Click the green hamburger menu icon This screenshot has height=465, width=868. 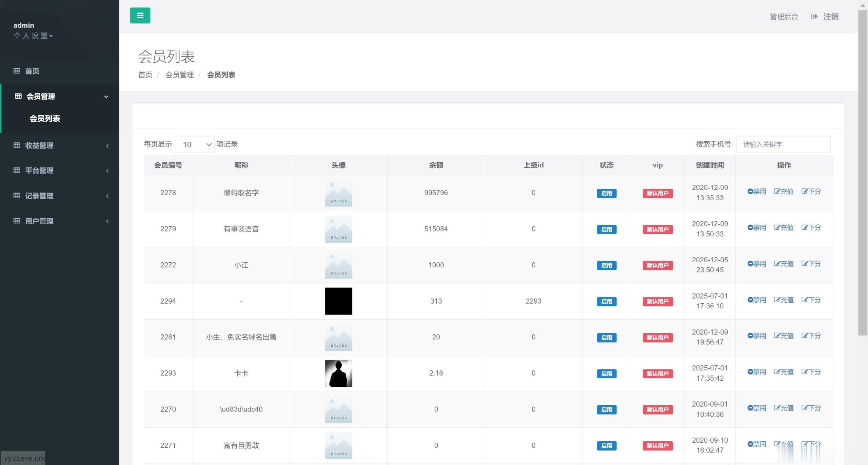[140, 15]
